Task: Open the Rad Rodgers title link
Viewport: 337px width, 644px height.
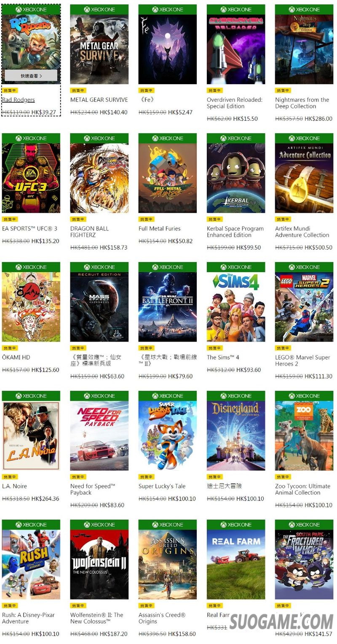Action: [x=19, y=100]
